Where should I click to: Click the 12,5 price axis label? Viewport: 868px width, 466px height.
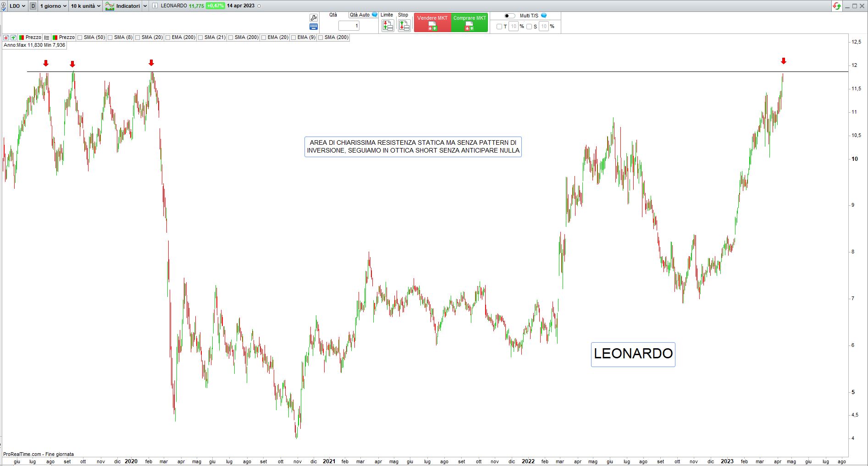[856, 42]
